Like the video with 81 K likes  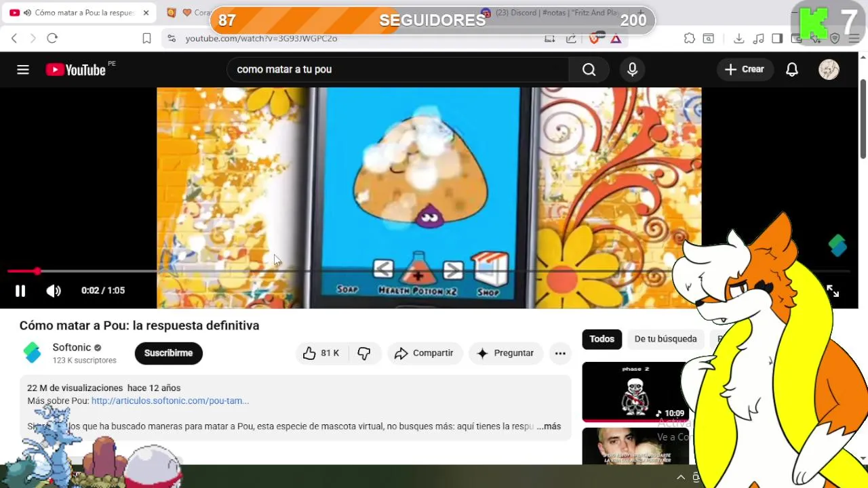[321, 353]
